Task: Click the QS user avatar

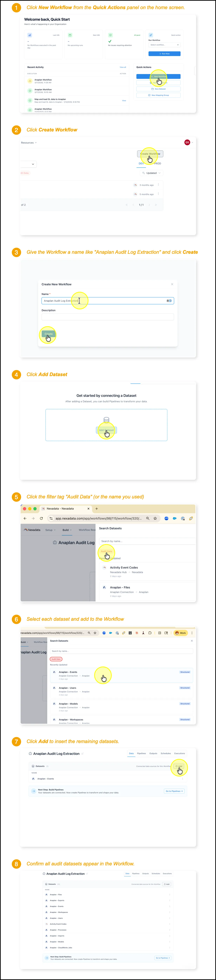Action: (x=187, y=142)
